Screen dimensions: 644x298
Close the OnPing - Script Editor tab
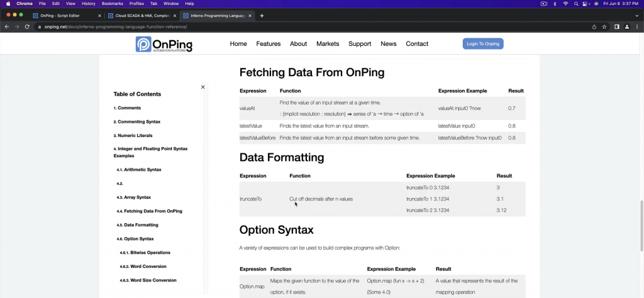coord(99,16)
